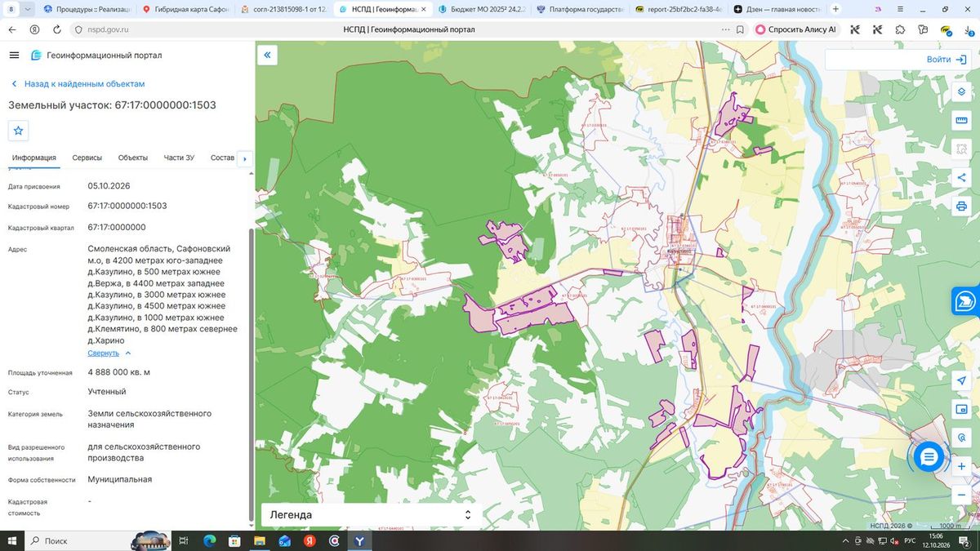
Task: Open Microsoft Edge from the taskbar
Action: [209, 540]
